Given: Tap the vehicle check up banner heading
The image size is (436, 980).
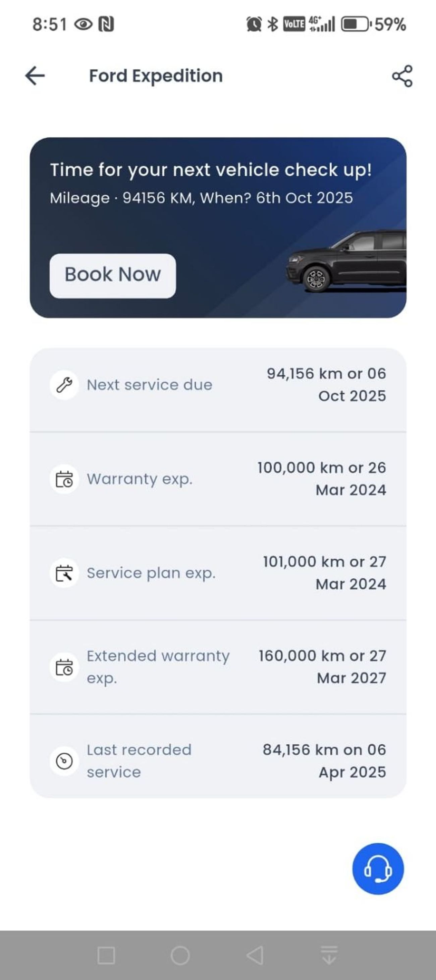Looking at the screenshot, I should (x=211, y=170).
